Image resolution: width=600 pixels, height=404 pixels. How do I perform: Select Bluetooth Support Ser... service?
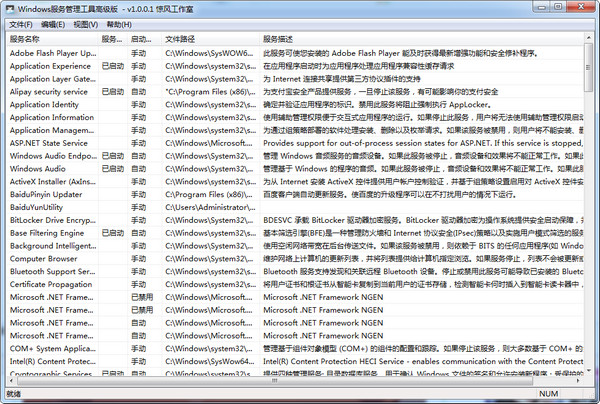pos(53,272)
